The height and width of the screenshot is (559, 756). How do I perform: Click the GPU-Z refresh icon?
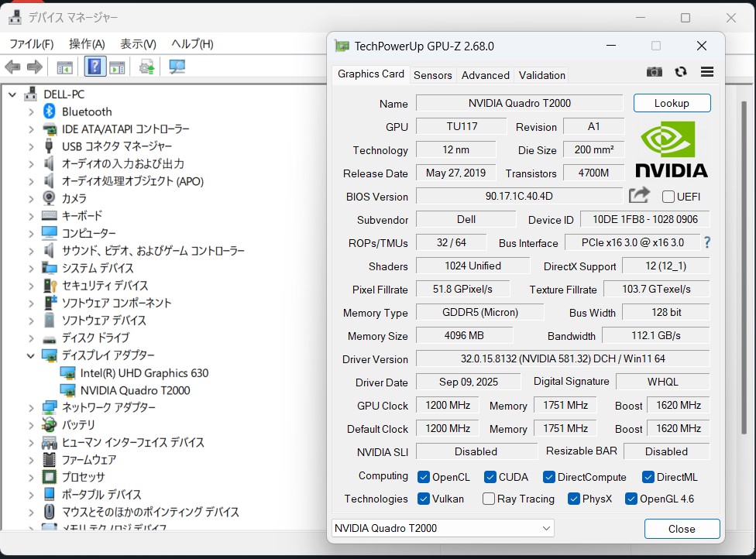pyautogui.click(x=681, y=71)
